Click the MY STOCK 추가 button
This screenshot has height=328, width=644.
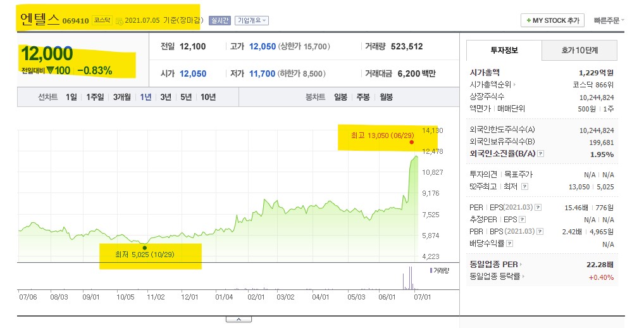552,20
